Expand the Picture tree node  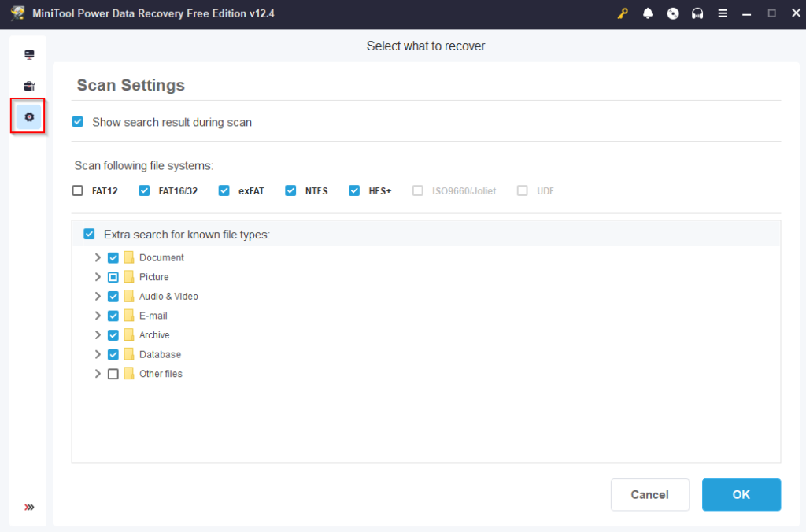98,277
